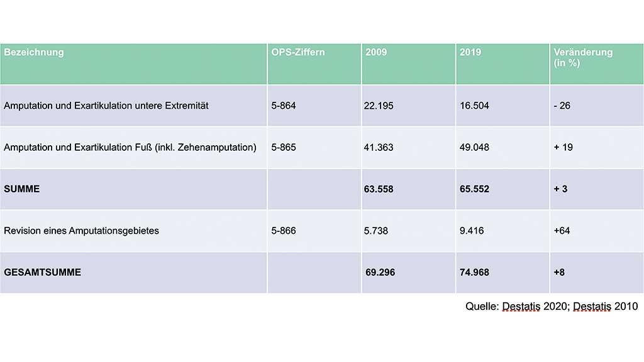Select the SUMME row label
The image size is (644, 362).
[22, 189]
